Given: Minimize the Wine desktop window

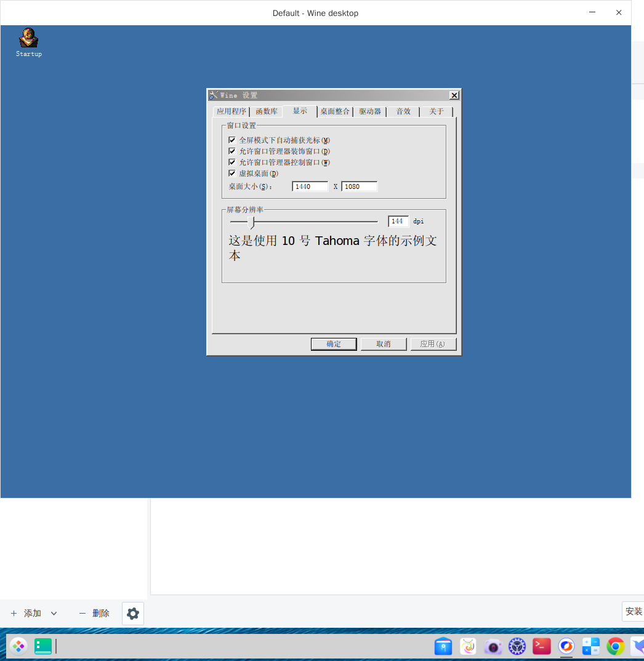Looking at the screenshot, I should [x=592, y=12].
